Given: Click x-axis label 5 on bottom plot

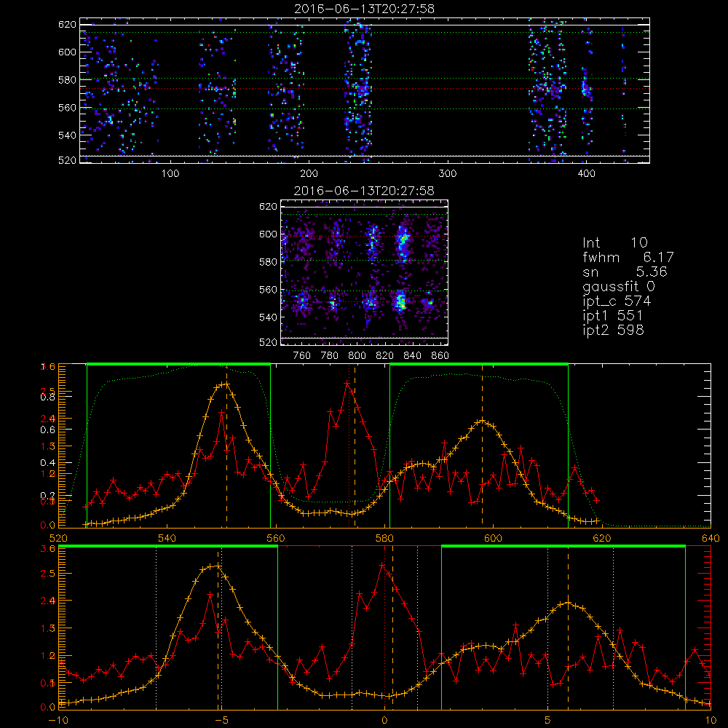Looking at the screenshot, I should (x=547, y=721).
